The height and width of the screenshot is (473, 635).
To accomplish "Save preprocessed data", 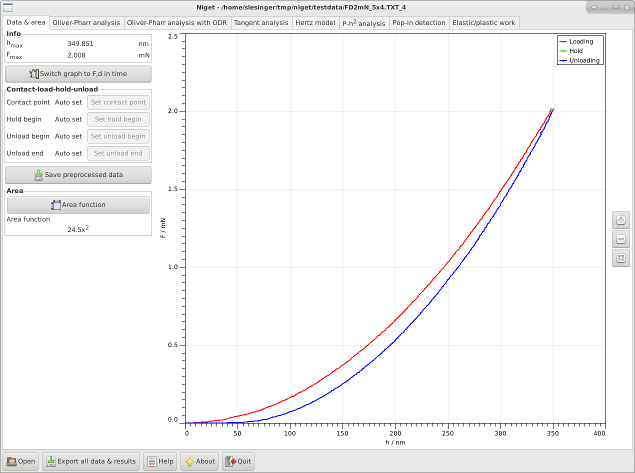I will (x=78, y=175).
